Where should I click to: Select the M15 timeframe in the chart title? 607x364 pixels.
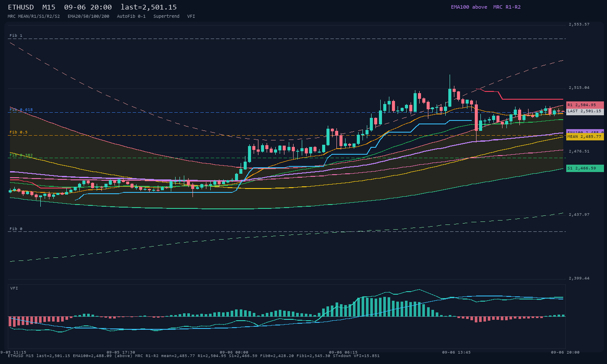(x=49, y=7)
